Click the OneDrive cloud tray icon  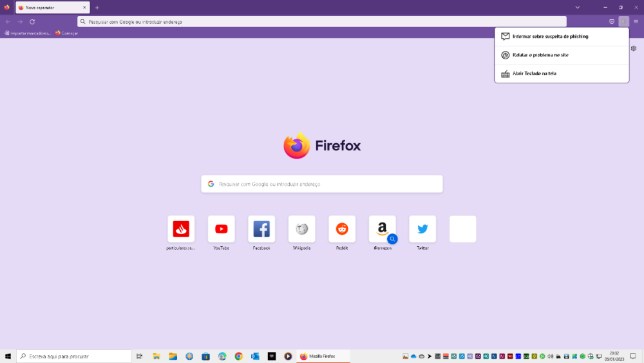point(413,357)
